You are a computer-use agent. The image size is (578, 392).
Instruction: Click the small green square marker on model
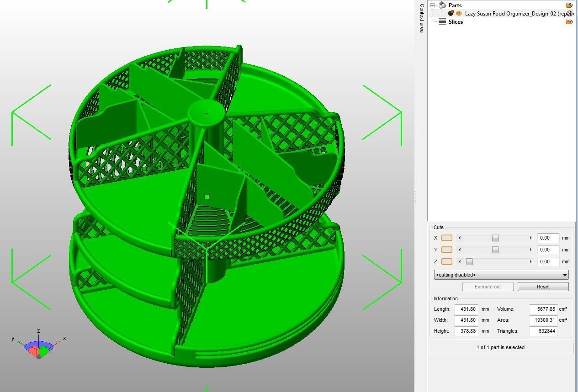pos(207,198)
